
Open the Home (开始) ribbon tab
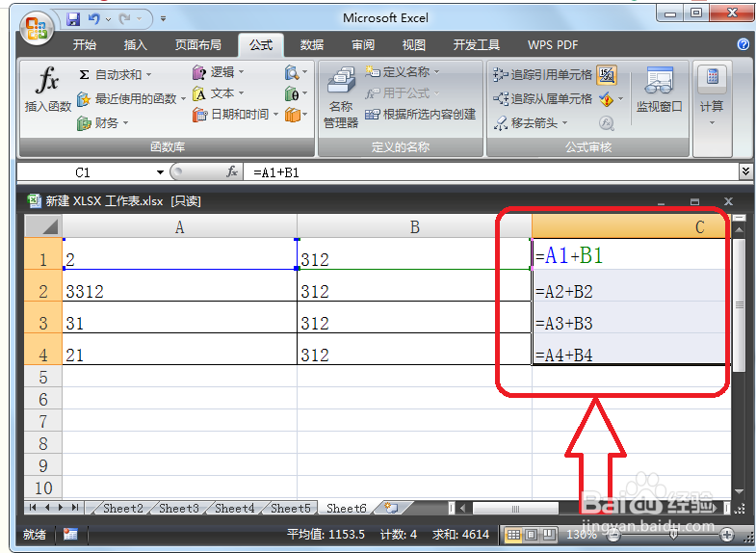[85, 45]
